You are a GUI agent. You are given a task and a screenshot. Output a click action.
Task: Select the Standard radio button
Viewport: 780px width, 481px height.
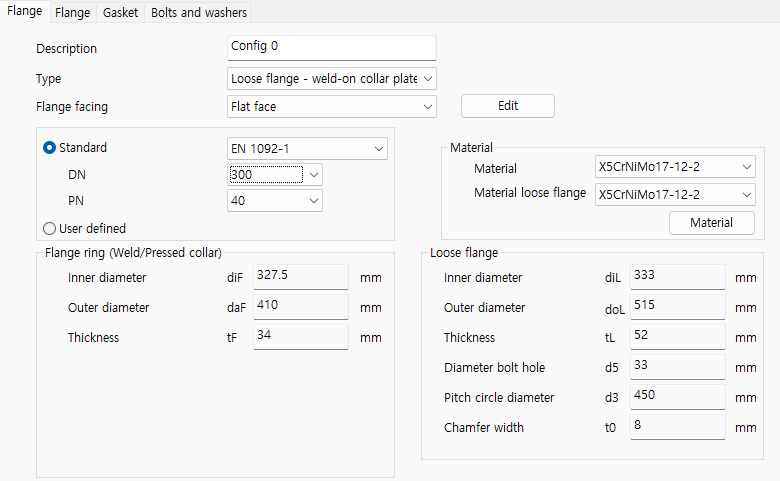49,148
